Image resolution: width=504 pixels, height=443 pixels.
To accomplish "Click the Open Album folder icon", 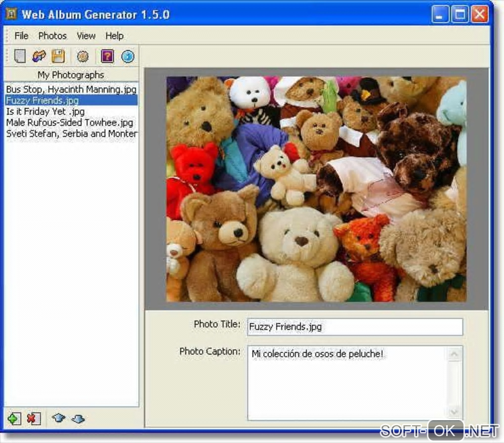I will coord(39,56).
